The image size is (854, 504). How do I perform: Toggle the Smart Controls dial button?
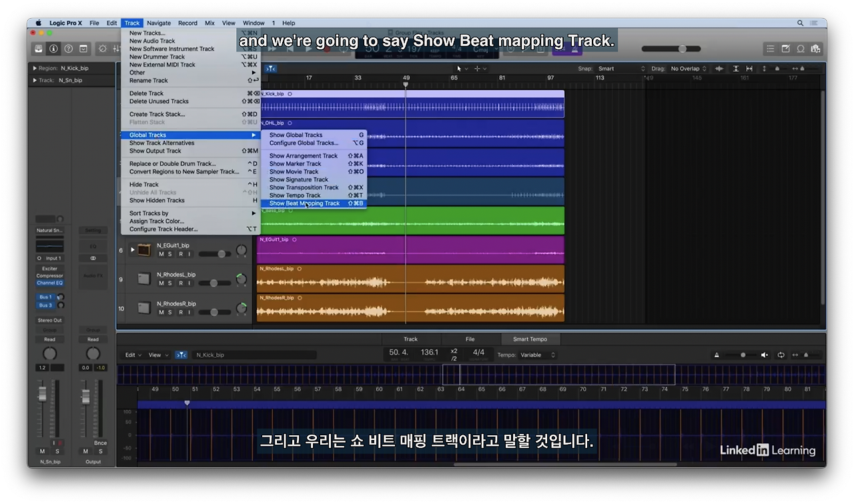click(x=103, y=49)
